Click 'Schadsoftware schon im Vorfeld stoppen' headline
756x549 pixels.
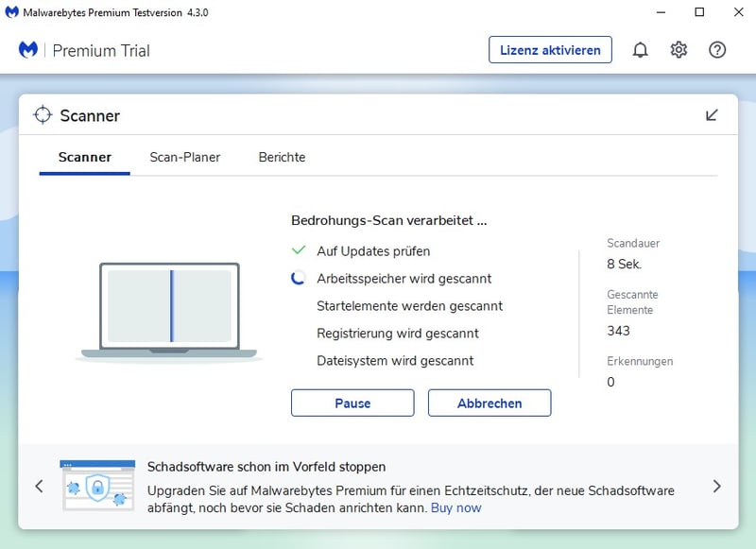tap(266, 467)
